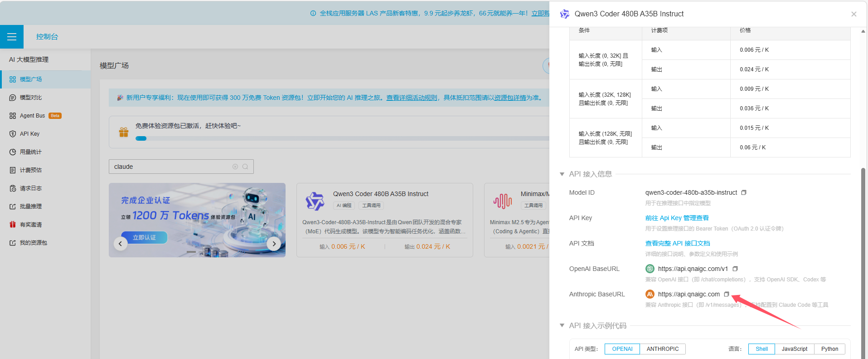868x359 pixels.
Task: Open the 前往 Api Key 管理查看 link
Action: pos(677,218)
